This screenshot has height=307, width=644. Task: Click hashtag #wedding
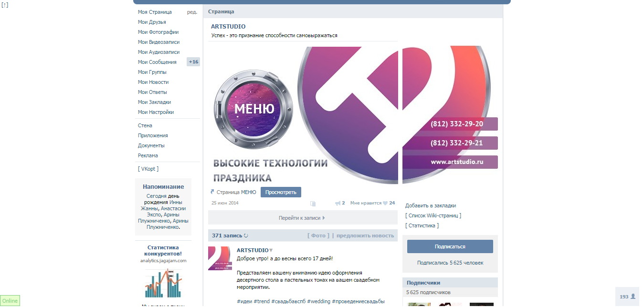[318, 301]
